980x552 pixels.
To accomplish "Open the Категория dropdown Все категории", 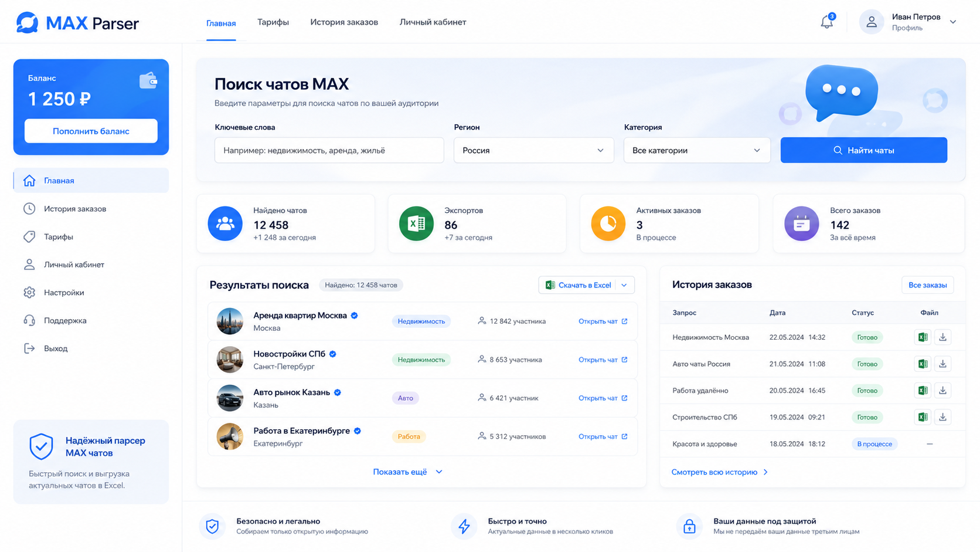I will [x=697, y=150].
